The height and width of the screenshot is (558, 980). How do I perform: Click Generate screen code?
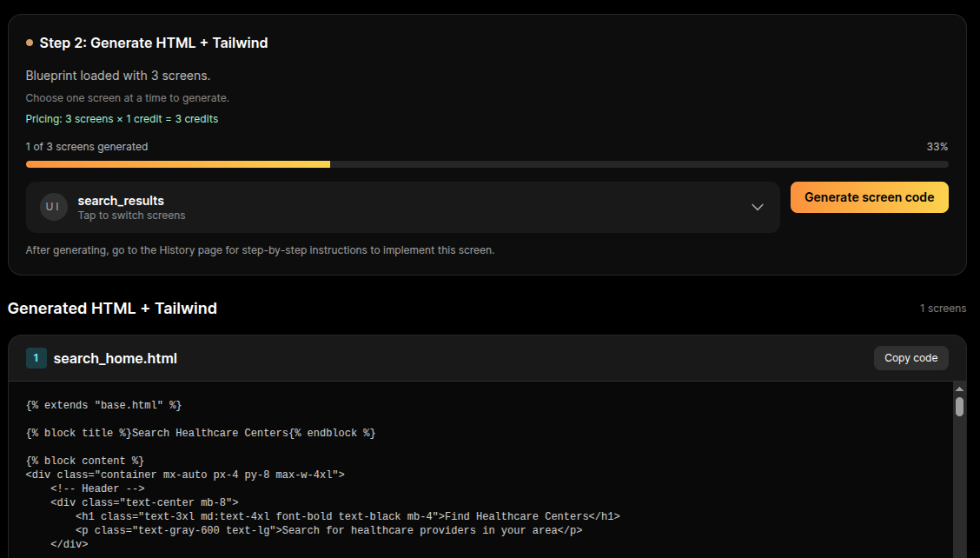(x=869, y=197)
